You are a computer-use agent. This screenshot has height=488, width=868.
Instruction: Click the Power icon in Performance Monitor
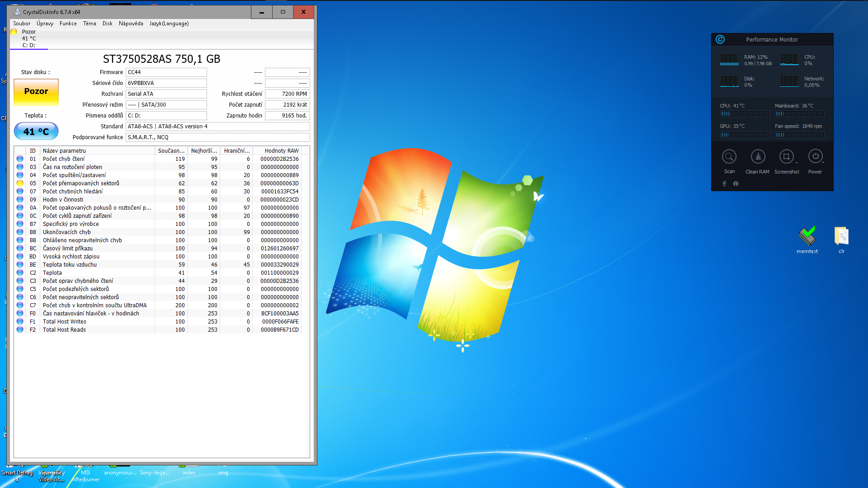click(x=816, y=157)
